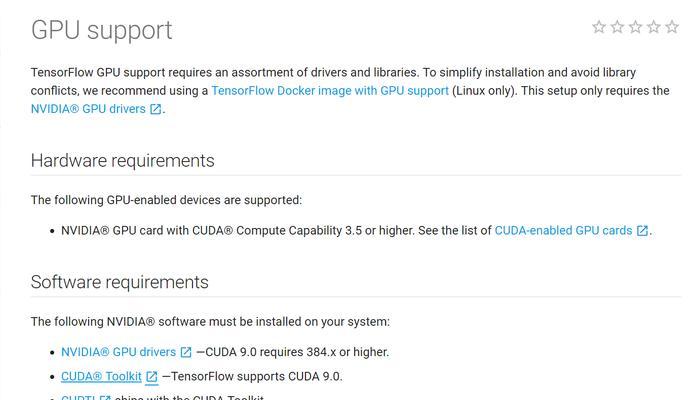Screen dimensions: 693x400
Task: Give a three-star rating
Action: (x=635, y=27)
